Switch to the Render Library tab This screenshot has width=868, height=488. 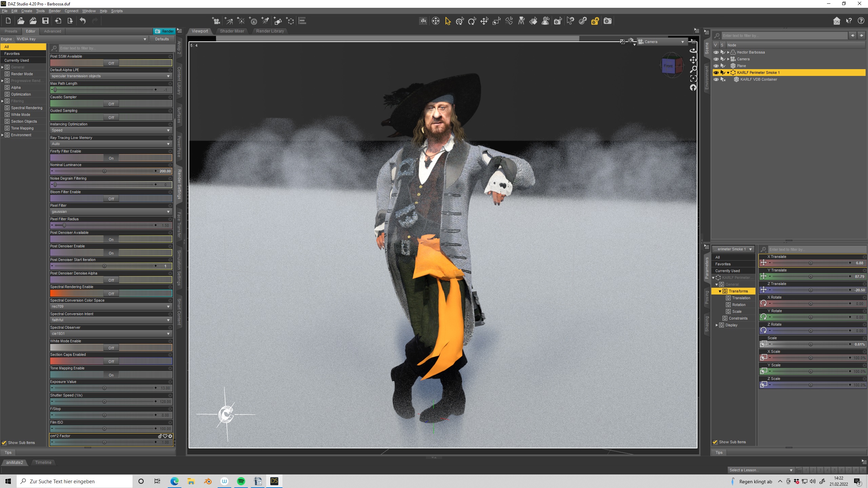[270, 31]
